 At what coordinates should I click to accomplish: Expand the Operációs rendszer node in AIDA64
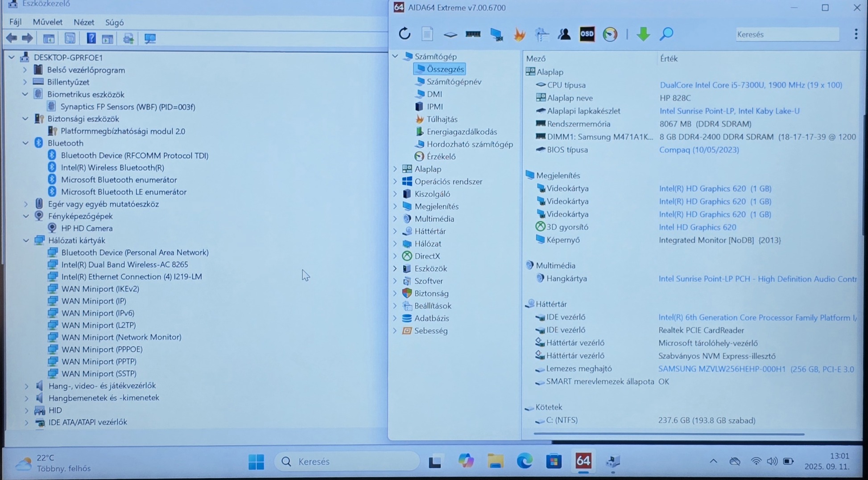395,181
